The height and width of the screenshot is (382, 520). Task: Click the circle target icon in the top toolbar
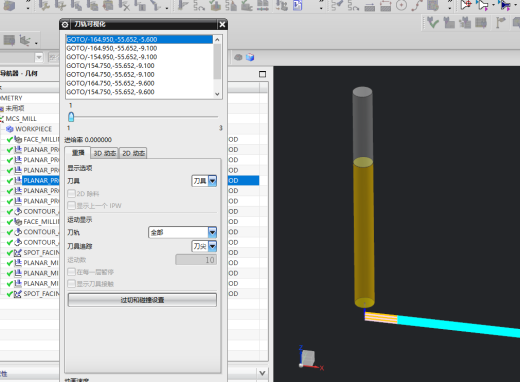point(401,5)
